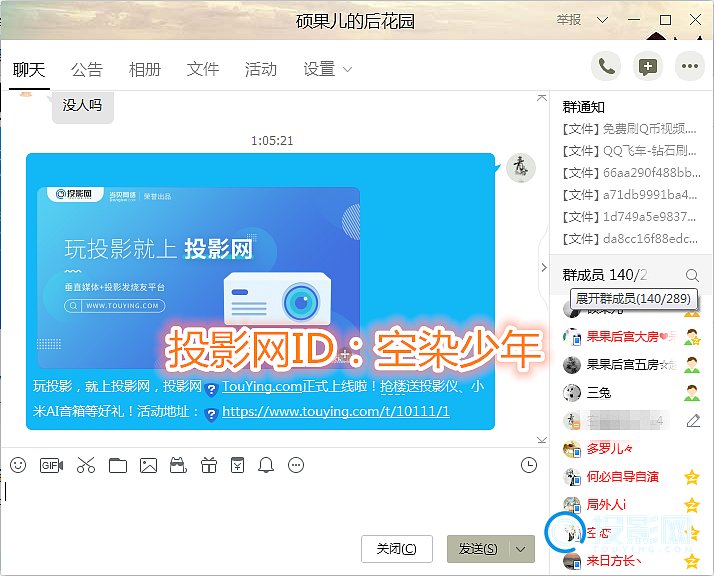714x576 pixels.
Task: Click the badge icon beside 果果后宫大房
Action: click(x=692, y=337)
